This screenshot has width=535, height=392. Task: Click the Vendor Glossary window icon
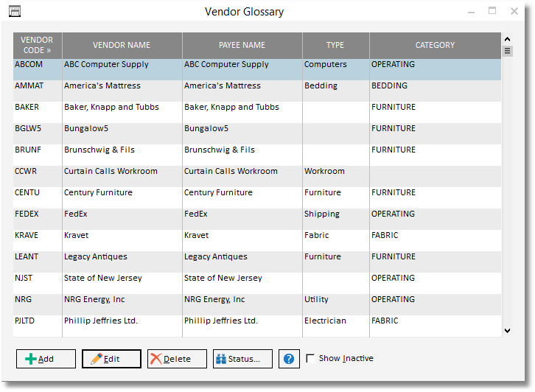(x=15, y=11)
